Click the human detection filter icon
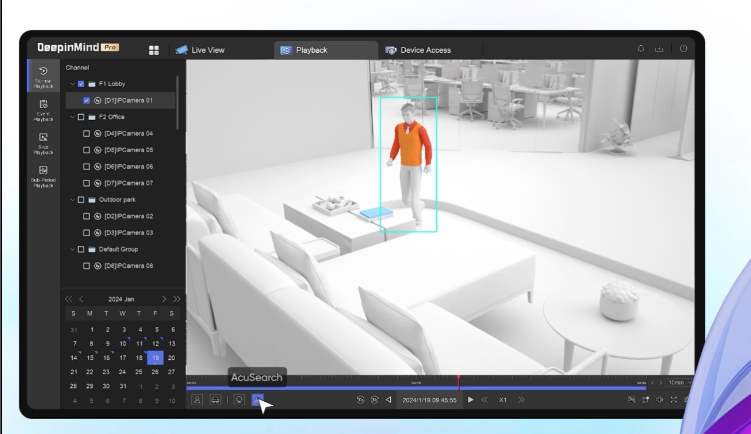This screenshot has width=751, height=434. pyautogui.click(x=196, y=400)
